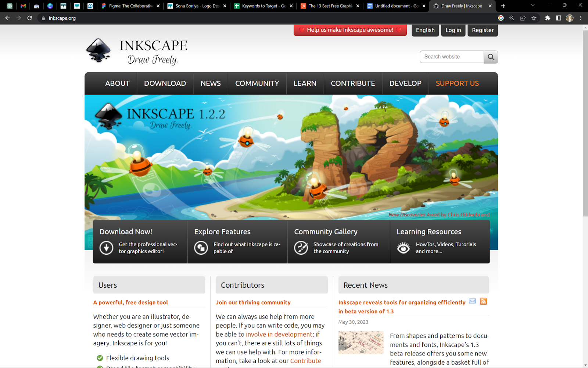Click the Recent News article thumbnail
The width and height of the screenshot is (588, 368).
[361, 343]
